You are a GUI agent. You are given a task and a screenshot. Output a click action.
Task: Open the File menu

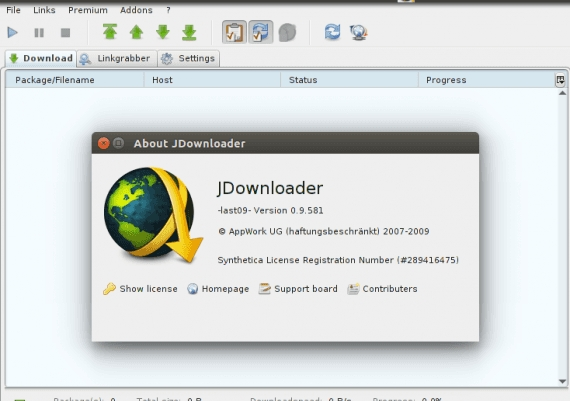(x=13, y=10)
